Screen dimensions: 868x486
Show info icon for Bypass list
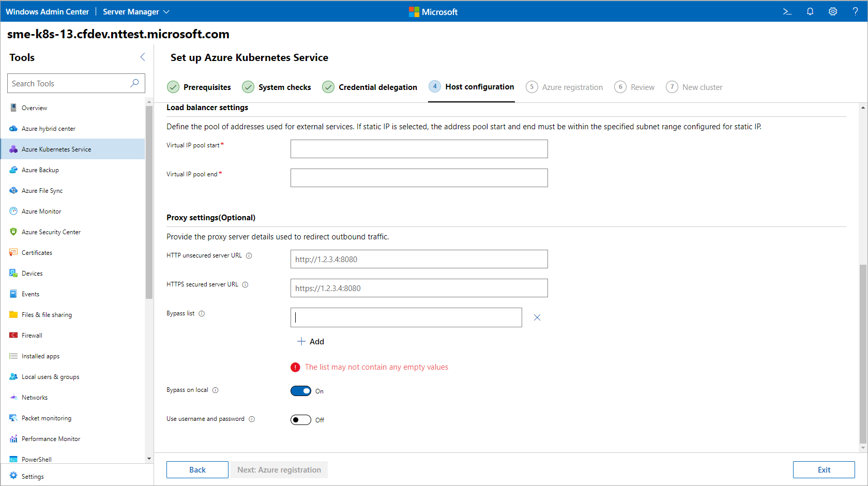point(202,314)
